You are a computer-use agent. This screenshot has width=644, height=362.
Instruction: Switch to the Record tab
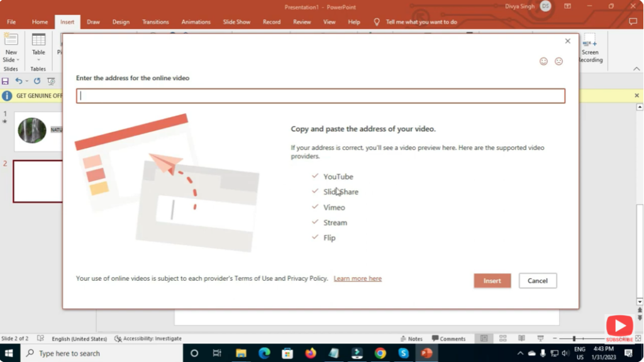(272, 22)
